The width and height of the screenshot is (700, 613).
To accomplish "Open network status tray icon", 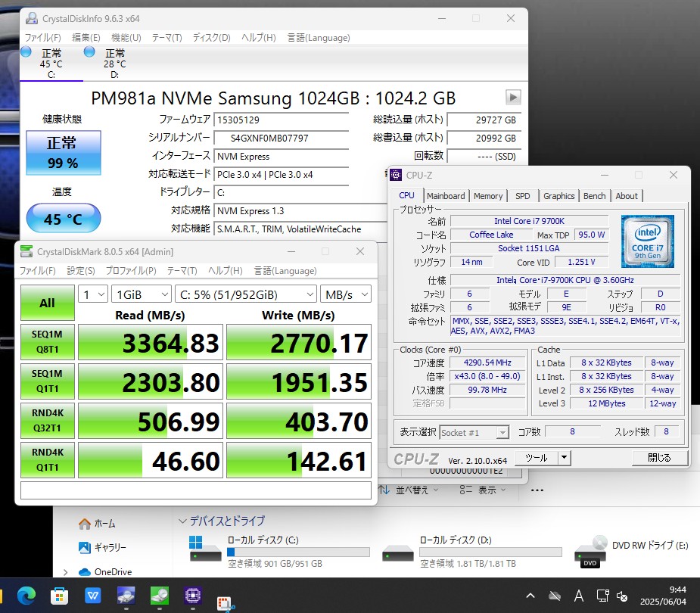I will (602, 596).
